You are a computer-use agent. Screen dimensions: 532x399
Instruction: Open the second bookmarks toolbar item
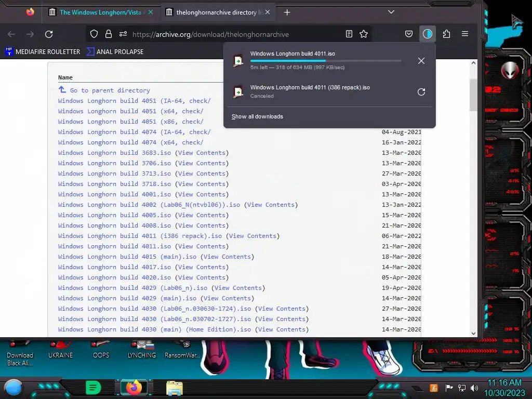coord(115,51)
